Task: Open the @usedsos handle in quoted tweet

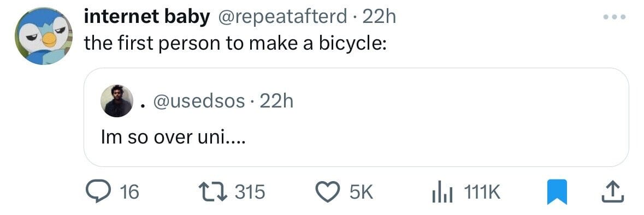Action: 198,101
